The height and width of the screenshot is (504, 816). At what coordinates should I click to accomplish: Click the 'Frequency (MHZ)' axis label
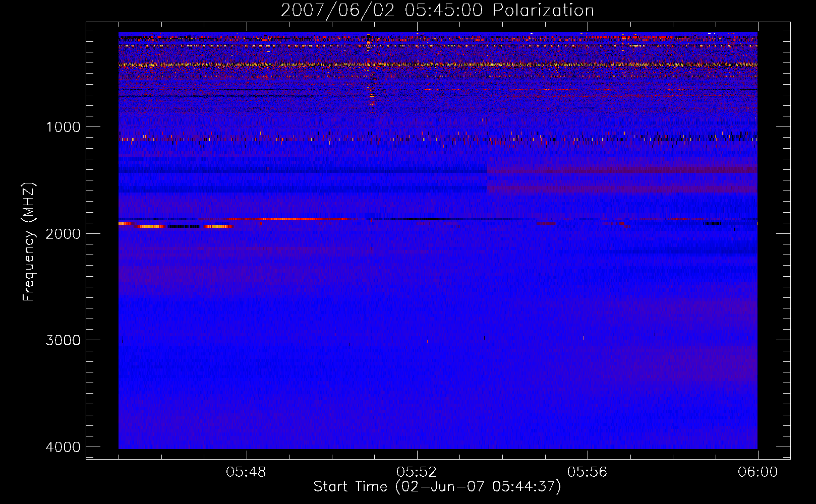(x=29, y=242)
